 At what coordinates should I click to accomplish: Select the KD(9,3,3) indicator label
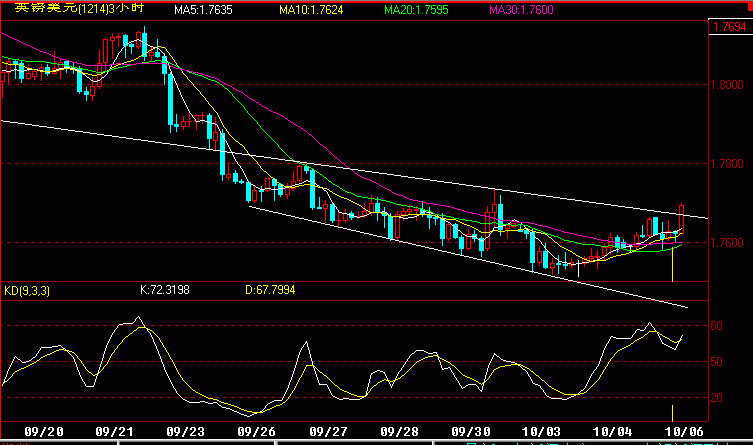pyautogui.click(x=27, y=291)
